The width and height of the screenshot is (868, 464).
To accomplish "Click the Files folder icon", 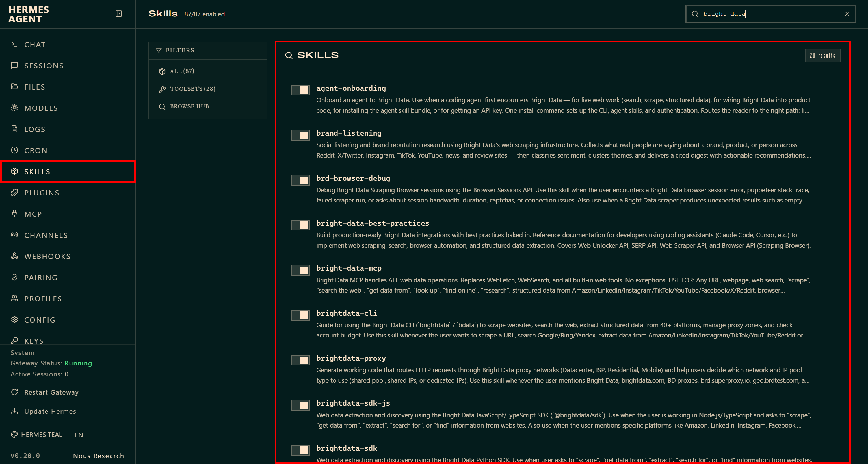I will 14,86.
